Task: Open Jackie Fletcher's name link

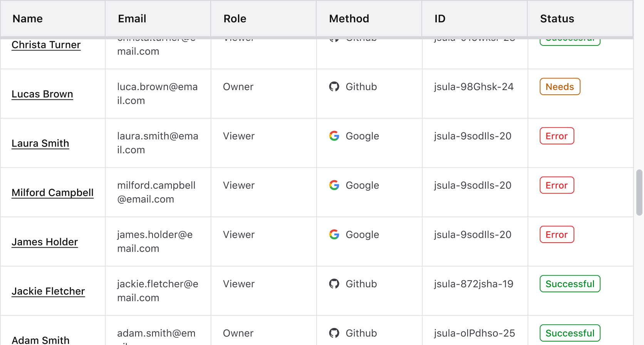Action: tap(48, 291)
